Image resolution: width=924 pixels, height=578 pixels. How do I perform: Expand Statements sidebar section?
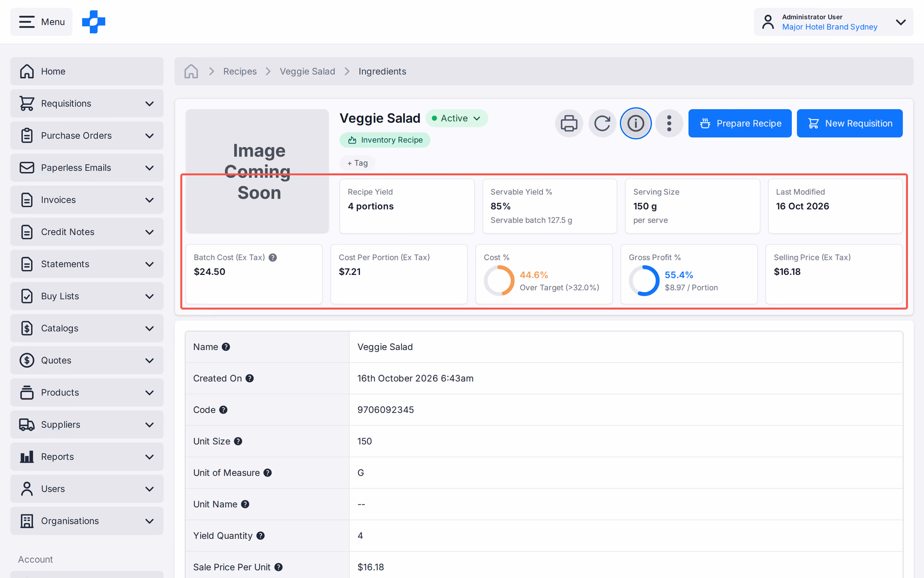87,264
